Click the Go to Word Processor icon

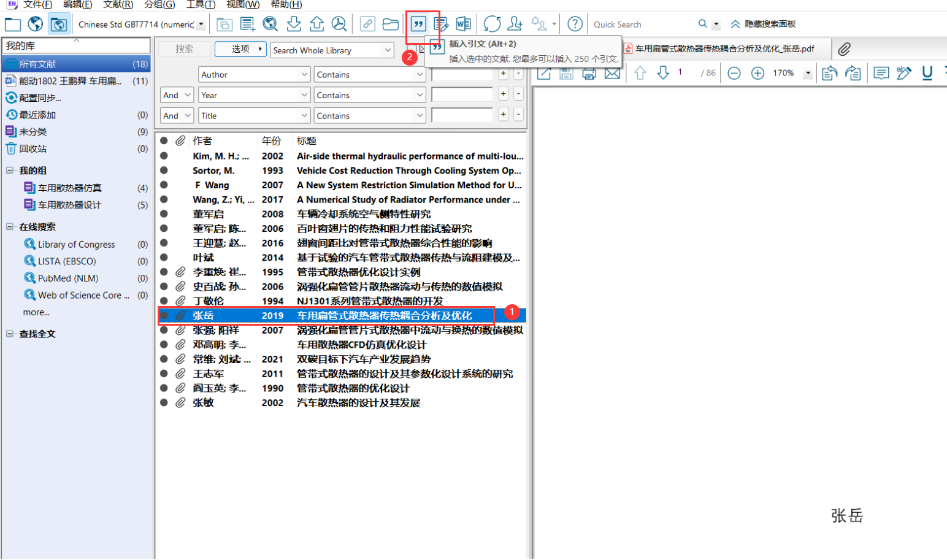tap(464, 25)
